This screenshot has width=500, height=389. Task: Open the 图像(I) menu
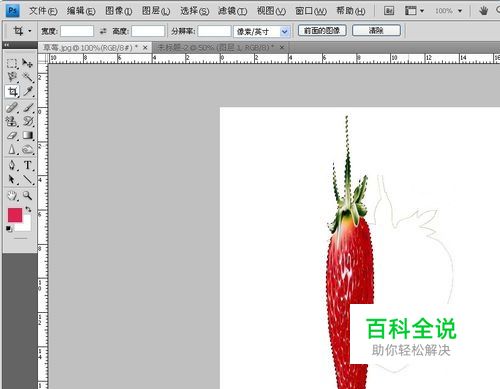tap(119, 11)
